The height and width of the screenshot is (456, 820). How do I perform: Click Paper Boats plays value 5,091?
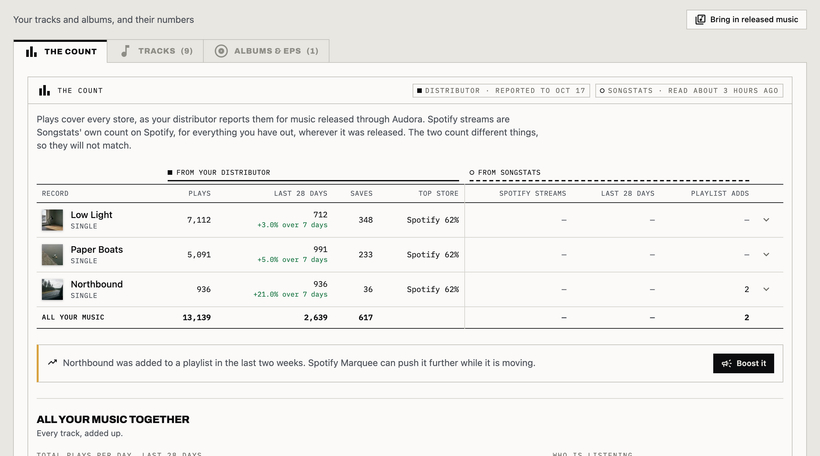(199, 255)
